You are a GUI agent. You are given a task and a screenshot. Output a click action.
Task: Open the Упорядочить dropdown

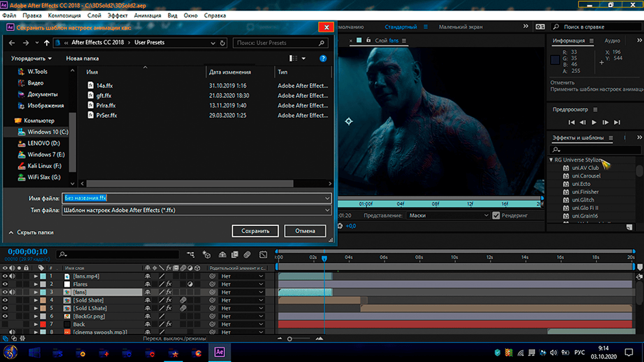point(32,58)
